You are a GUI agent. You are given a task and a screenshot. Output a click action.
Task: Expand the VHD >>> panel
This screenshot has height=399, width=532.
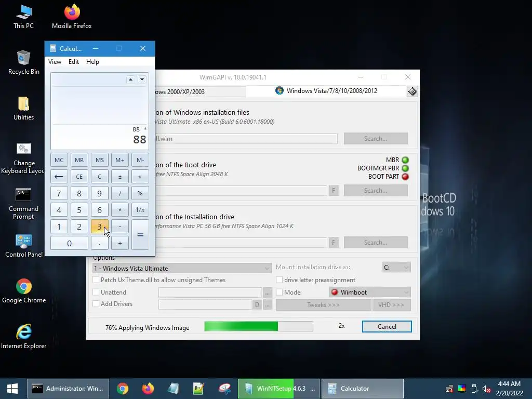(x=391, y=304)
